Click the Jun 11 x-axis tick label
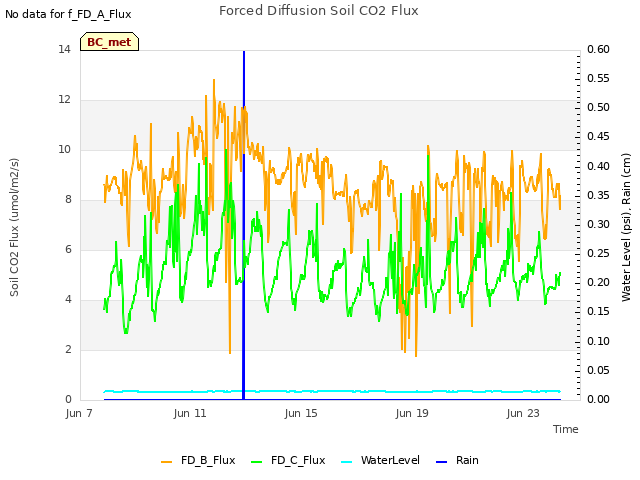The height and width of the screenshot is (480, 640). pos(190,413)
